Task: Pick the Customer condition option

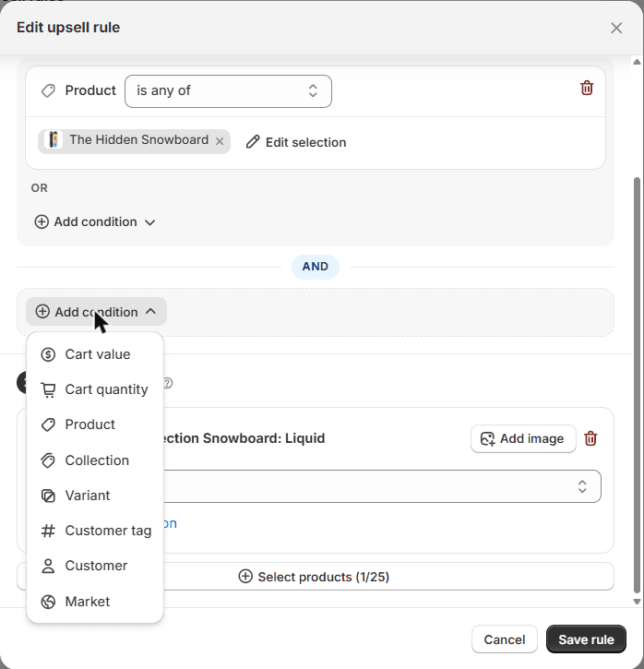Action: point(95,566)
